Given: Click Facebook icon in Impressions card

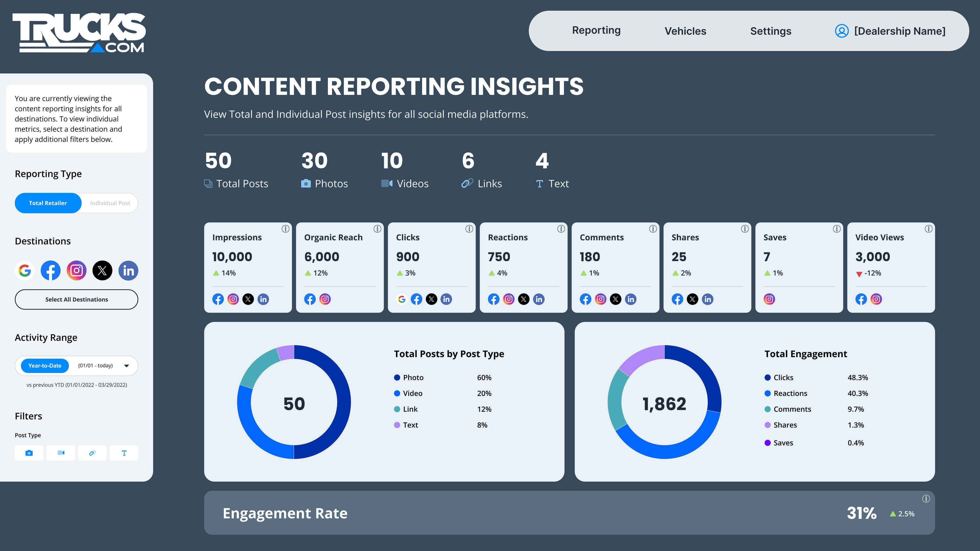Looking at the screenshot, I should 218,299.
